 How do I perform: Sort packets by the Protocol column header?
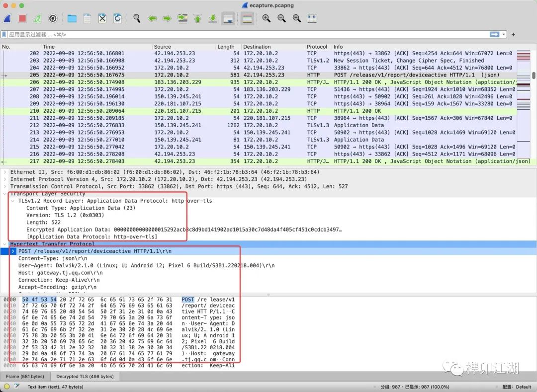[317, 47]
